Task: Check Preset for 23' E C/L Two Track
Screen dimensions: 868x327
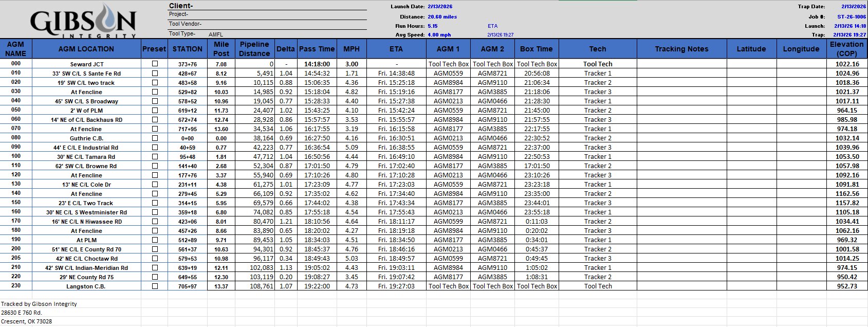Action: 155,203
